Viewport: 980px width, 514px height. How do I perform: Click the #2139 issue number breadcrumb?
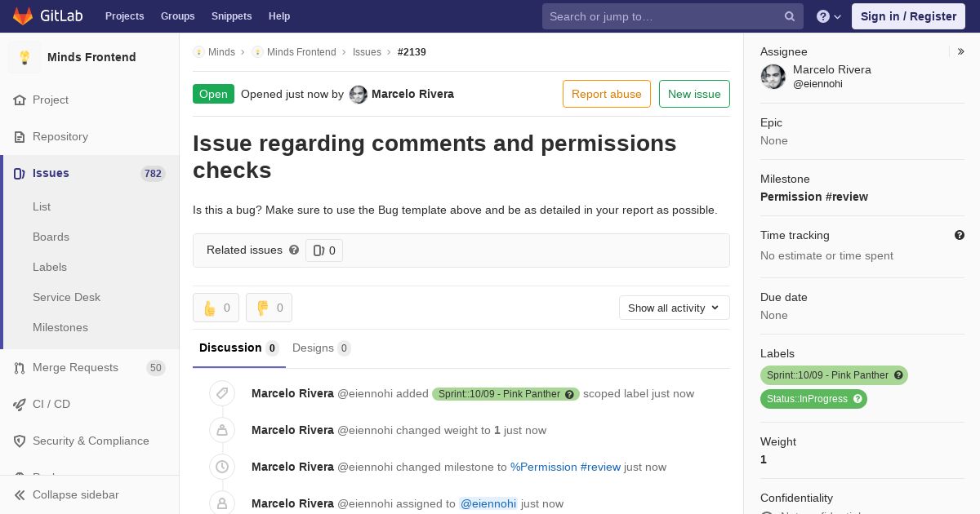point(412,52)
